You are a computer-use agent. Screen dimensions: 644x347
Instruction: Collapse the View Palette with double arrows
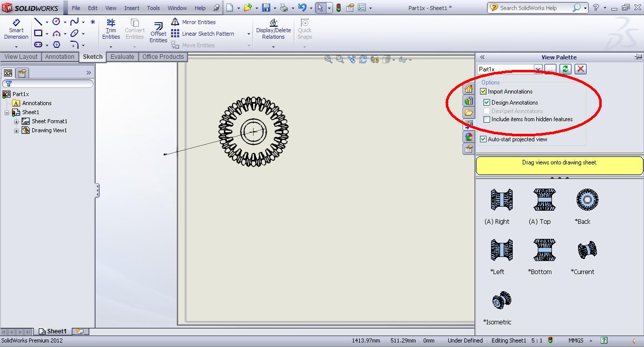482,57
